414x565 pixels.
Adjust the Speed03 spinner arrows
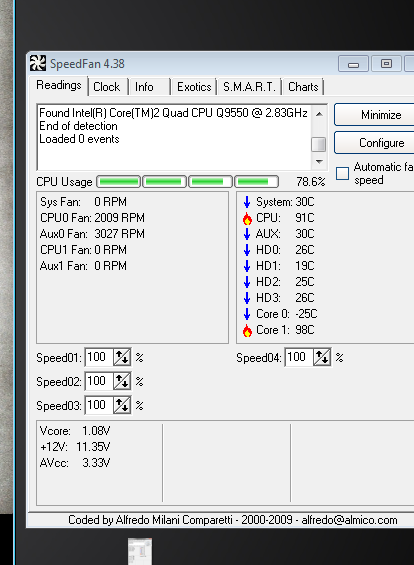[122, 406]
